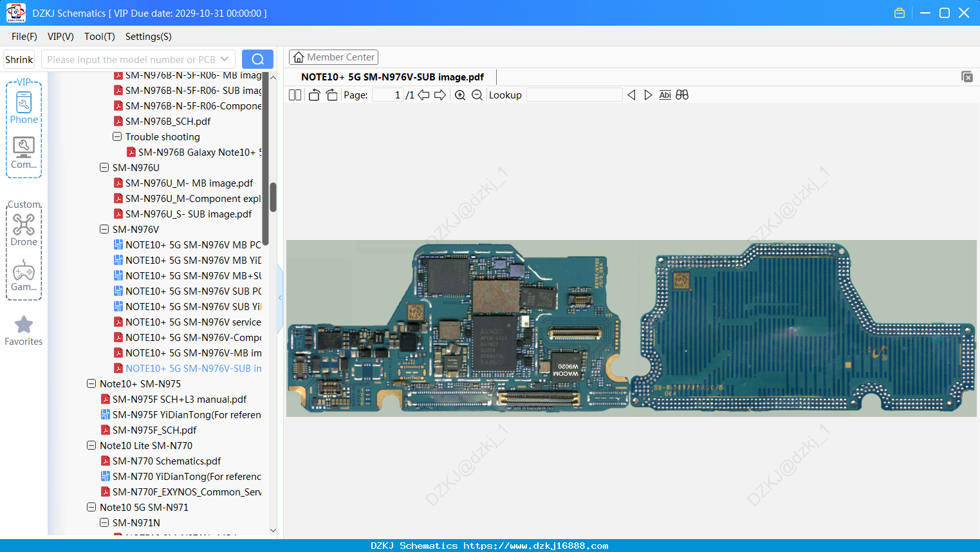This screenshot has width=980, height=552.
Task: Go to the next page arrow
Action: (440, 95)
